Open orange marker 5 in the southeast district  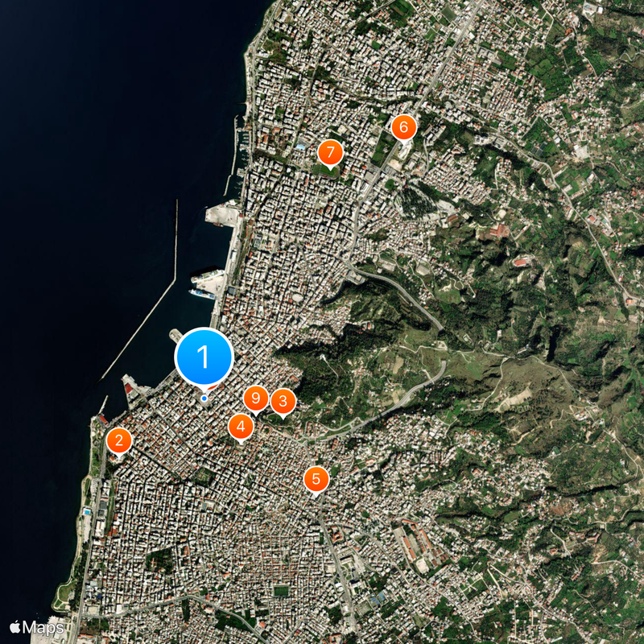[x=316, y=477]
